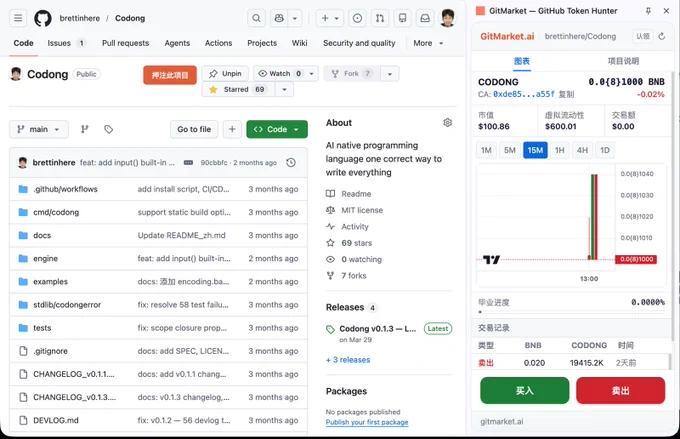Refresh the GitMarket panel
This screenshot has height=439, width=680.
click(661, 36)
